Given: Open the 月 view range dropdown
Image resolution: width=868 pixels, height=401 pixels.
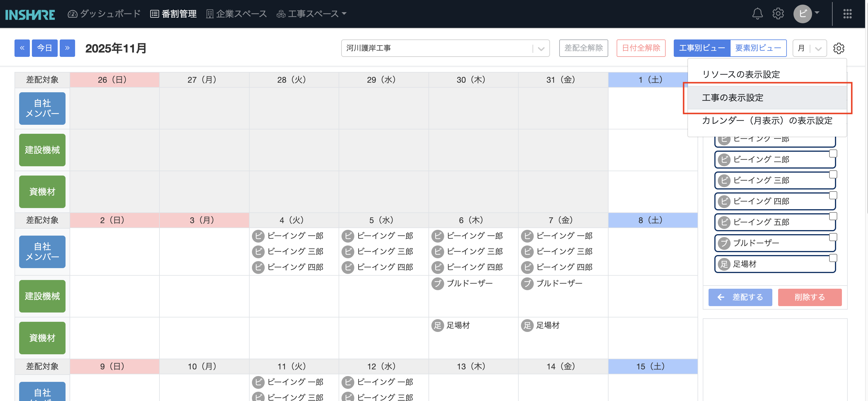Looking at the screenshot, I should coord(809,48).
